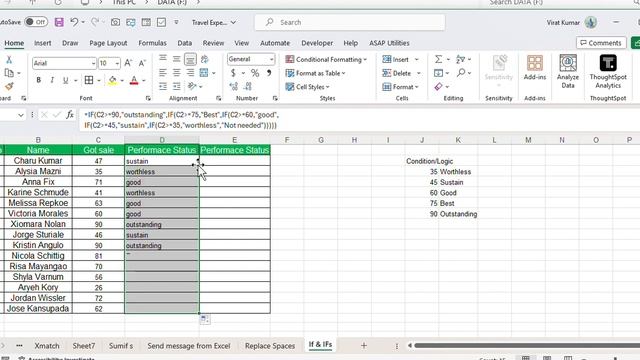This screenshot has height=360, width=640.
Task: Toggle the AutoSave switch
Action: (36, 22)
